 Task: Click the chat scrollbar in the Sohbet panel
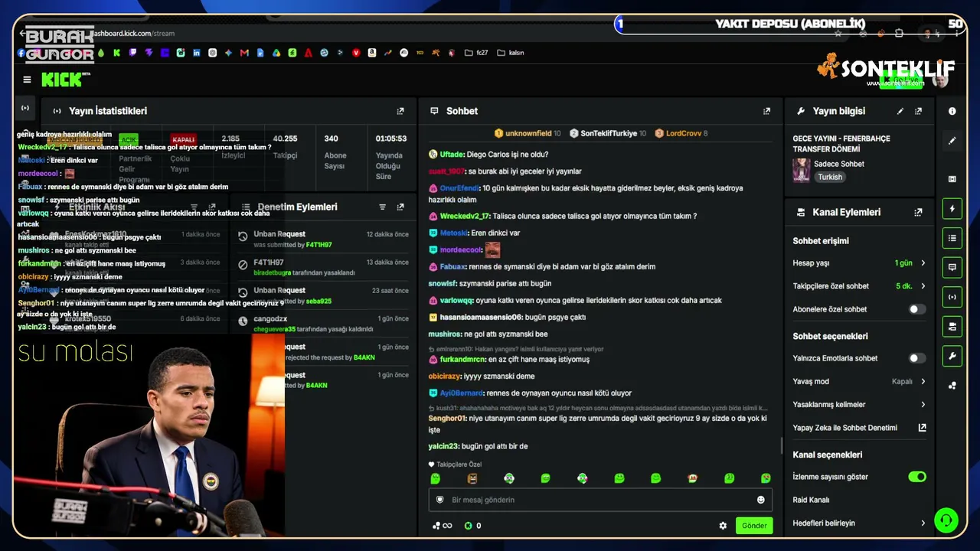pos(781,445)
